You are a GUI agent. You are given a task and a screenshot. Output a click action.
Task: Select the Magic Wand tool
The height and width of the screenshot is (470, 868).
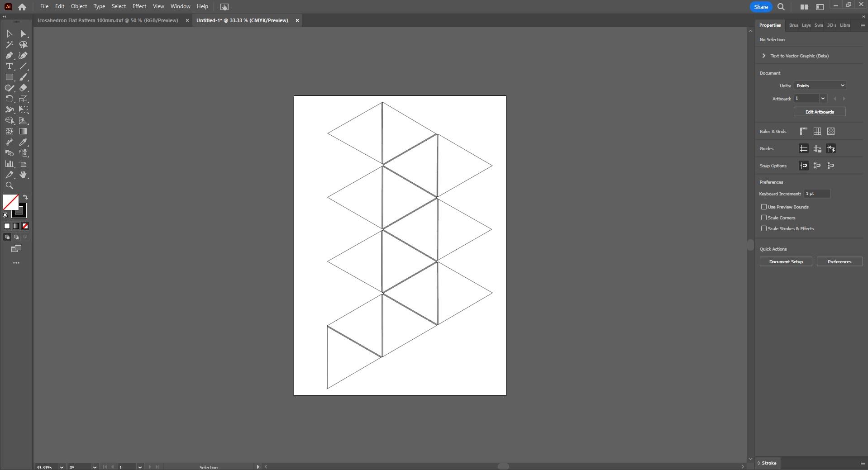tap(9, 45)
